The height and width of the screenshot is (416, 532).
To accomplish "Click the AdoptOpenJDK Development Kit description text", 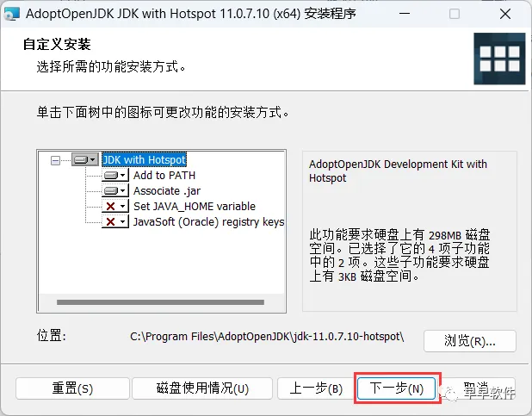I will pos(398,171).
